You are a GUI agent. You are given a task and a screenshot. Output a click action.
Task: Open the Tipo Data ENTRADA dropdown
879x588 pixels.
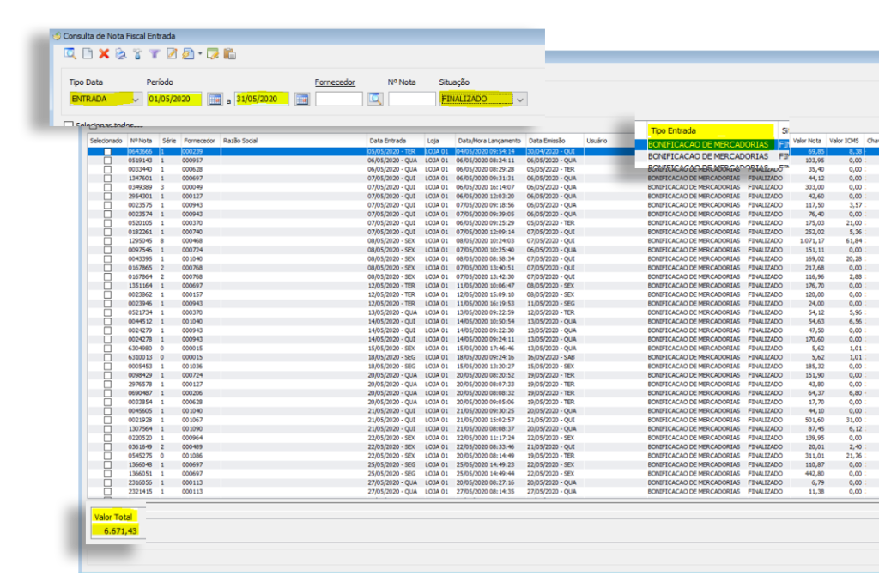tap(136, 100)
